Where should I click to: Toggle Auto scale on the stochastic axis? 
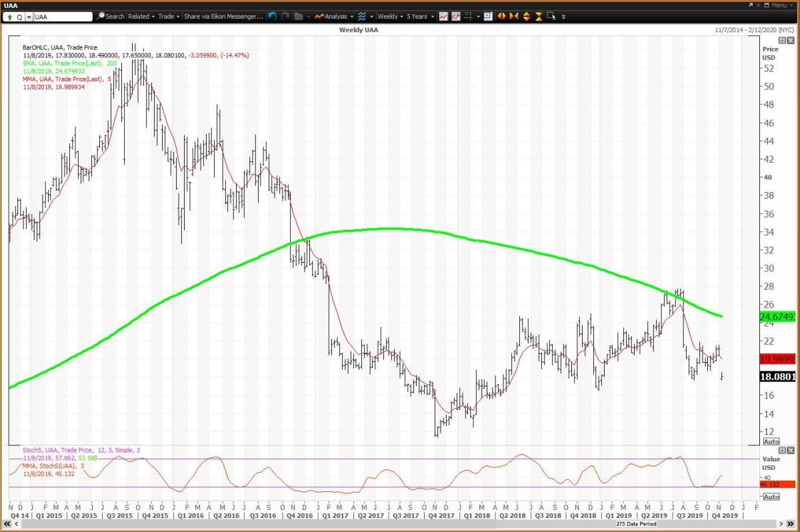coord(771,497)
